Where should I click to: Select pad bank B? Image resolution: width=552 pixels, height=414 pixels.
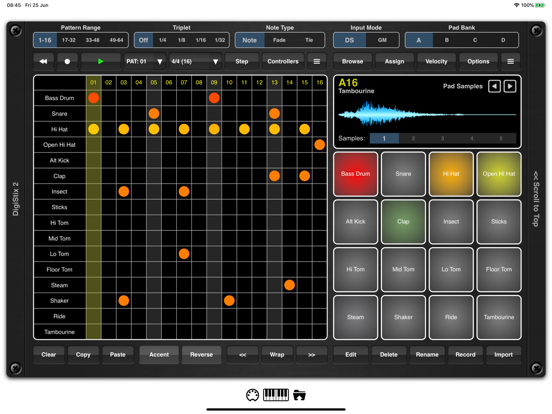pyautogui.click(x=447, y=40)
